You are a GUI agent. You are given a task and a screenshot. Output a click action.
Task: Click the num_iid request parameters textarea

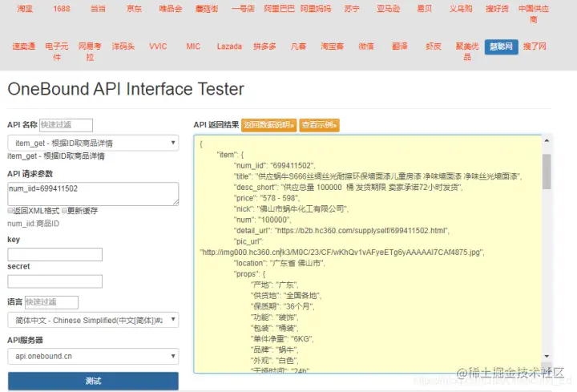coord(93,194)
